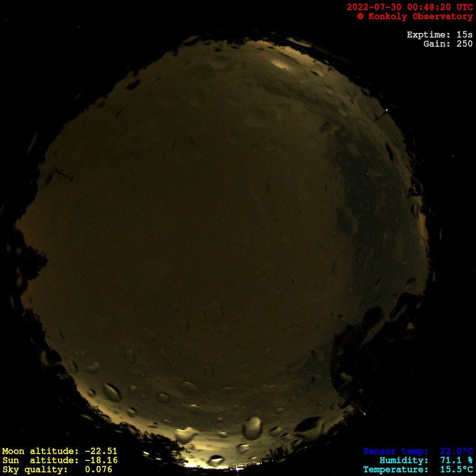Click the 2022-07-30 00:48:20 UTC timestamp
Screen dimensions: 476x476
(410, 7)
